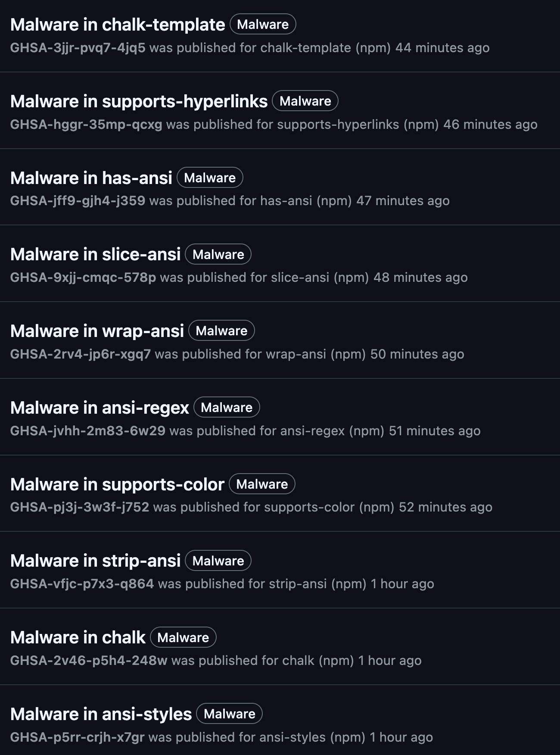The width and height of the screenshot is (560, 755).
Task: Open the "Malware in has-ansi" advisory
Action: pos(91,178)
